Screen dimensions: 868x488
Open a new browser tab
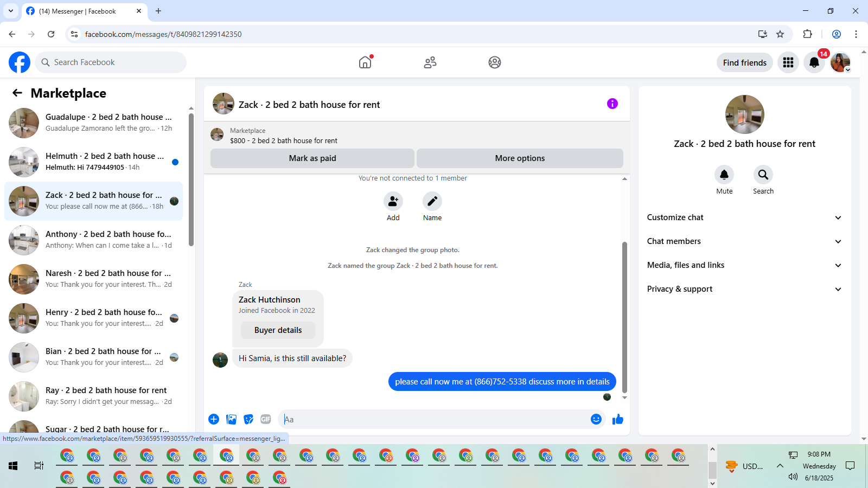(x=158, y=11)
